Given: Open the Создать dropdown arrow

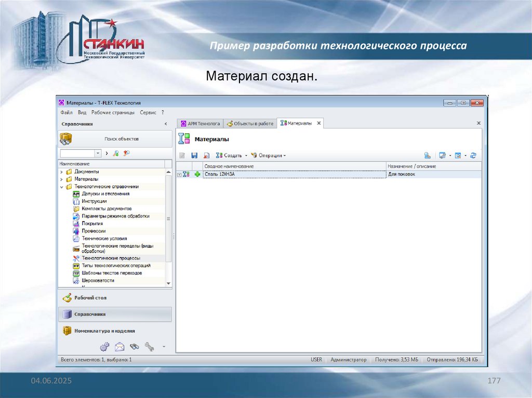Looking at the screenshot, I should [246, 156].
